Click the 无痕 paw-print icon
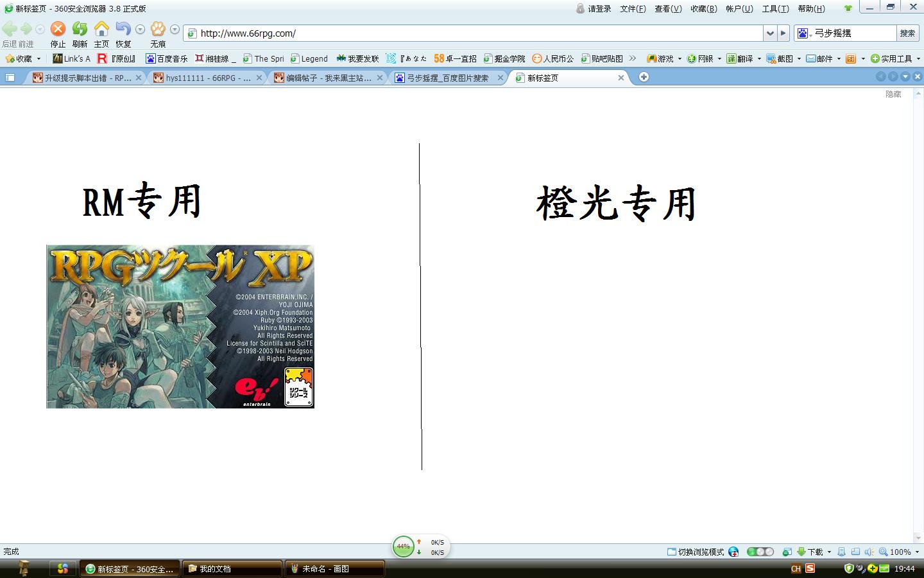The image size is (924, 578). [158, 29]
